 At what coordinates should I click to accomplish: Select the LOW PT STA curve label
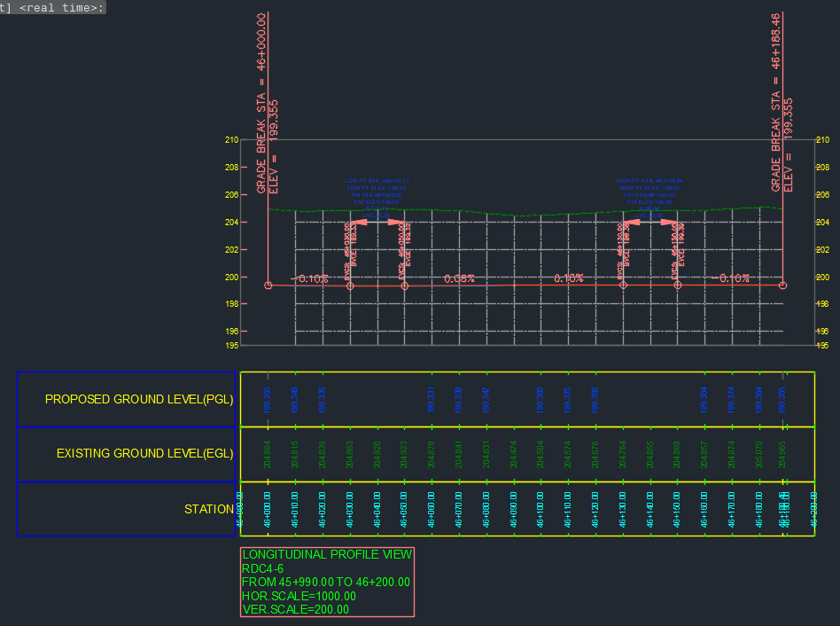[x=377, y=181]
